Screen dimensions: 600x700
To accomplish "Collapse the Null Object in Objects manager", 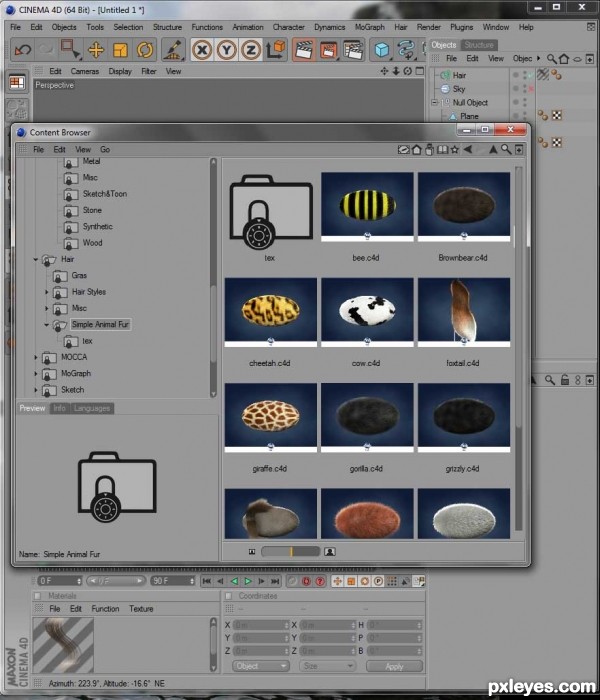I will pos(434,103).
